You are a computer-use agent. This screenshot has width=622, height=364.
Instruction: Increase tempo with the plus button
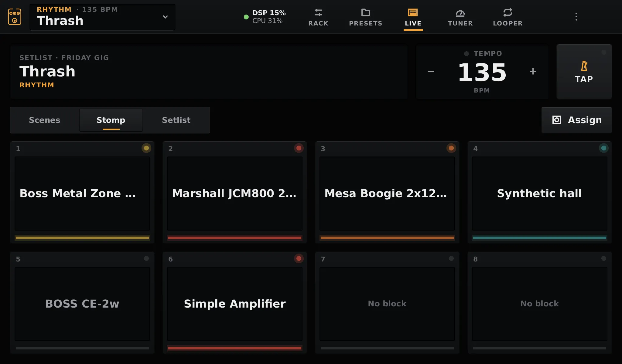tap(533, 71)
